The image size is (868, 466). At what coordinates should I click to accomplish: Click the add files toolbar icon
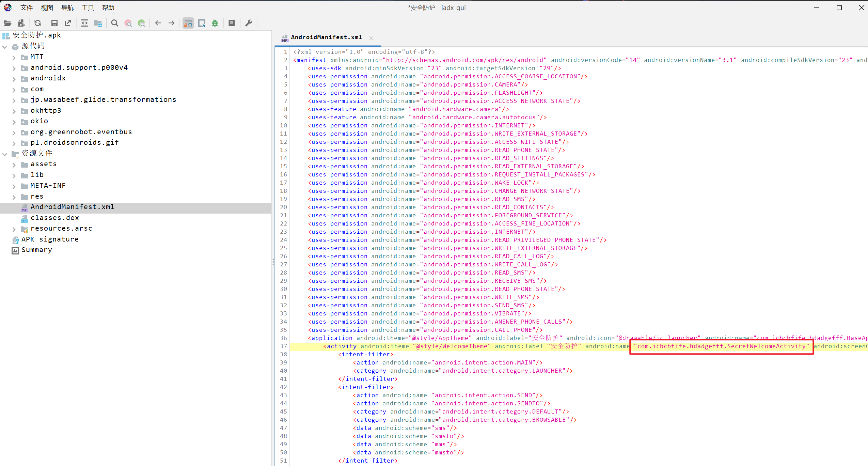(x=21, y=23)
